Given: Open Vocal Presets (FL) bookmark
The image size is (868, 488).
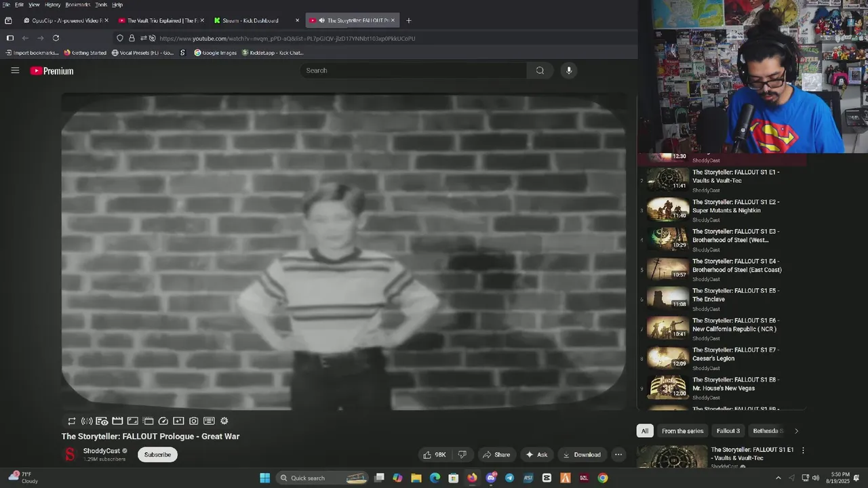Looking at the screenshot, I should [x=142, y=53].
